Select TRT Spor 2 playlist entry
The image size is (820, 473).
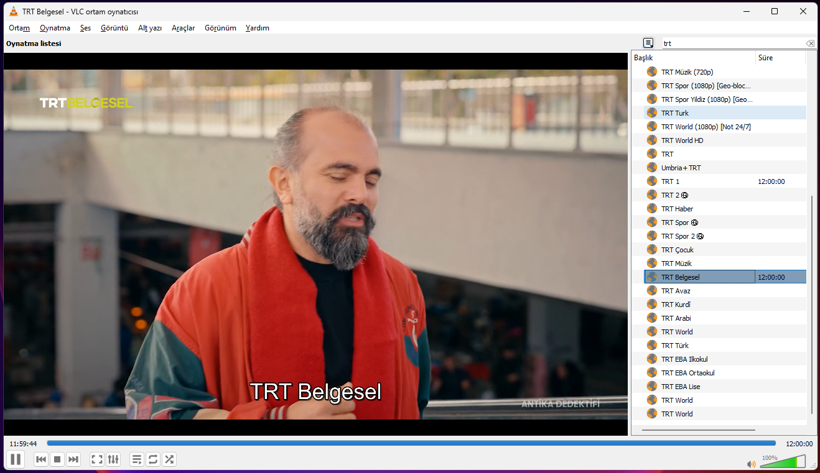(725, 236)
